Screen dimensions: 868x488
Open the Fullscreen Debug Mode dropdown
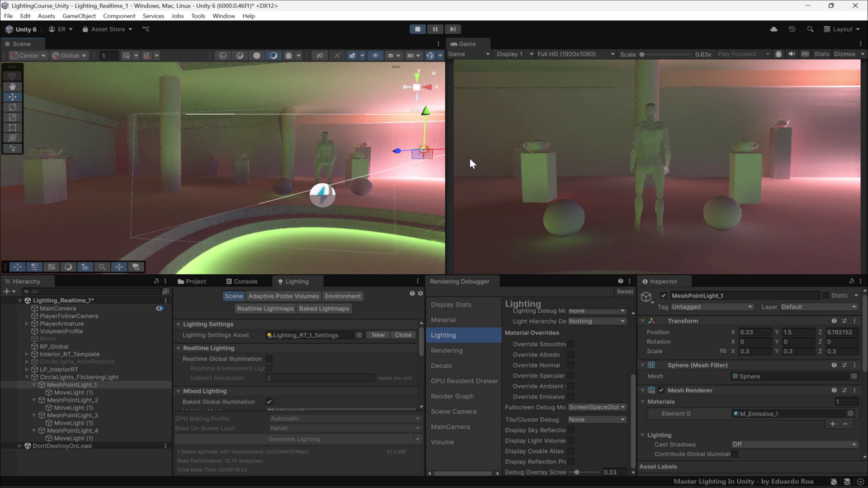(597, 407)
